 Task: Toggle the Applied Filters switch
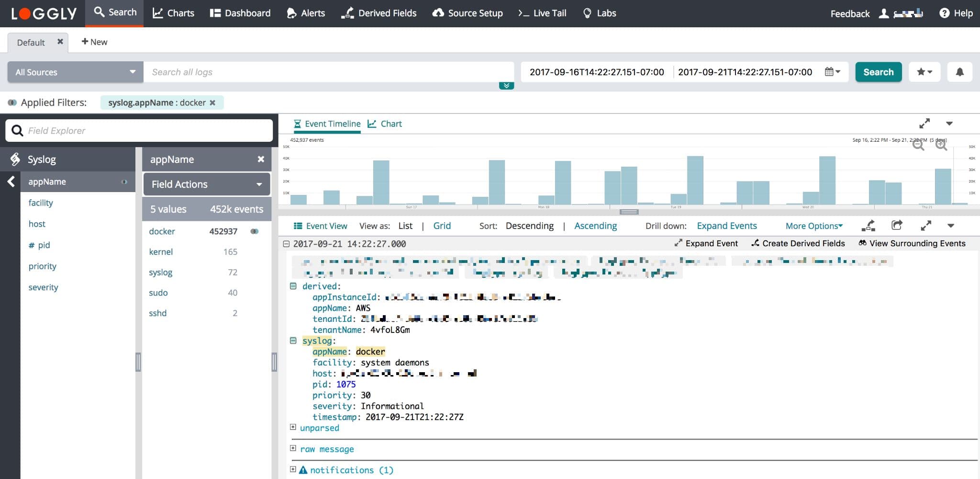pyautogui.click(x=12, y=103)
